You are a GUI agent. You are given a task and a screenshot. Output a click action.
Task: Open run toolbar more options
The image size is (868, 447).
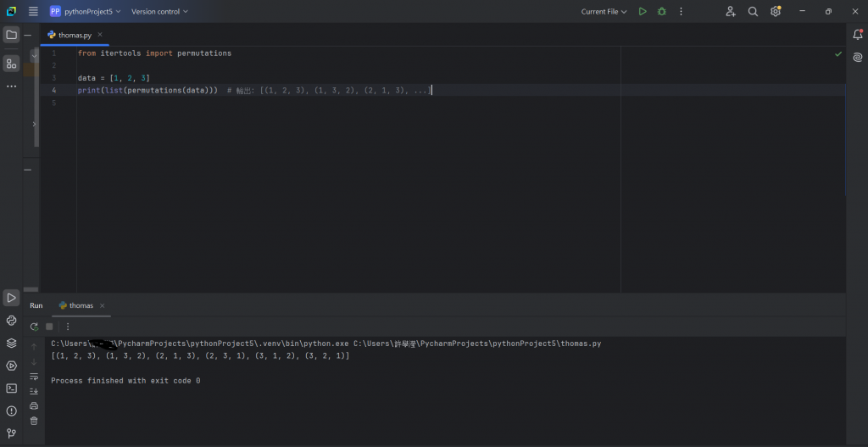click(68, 327)
